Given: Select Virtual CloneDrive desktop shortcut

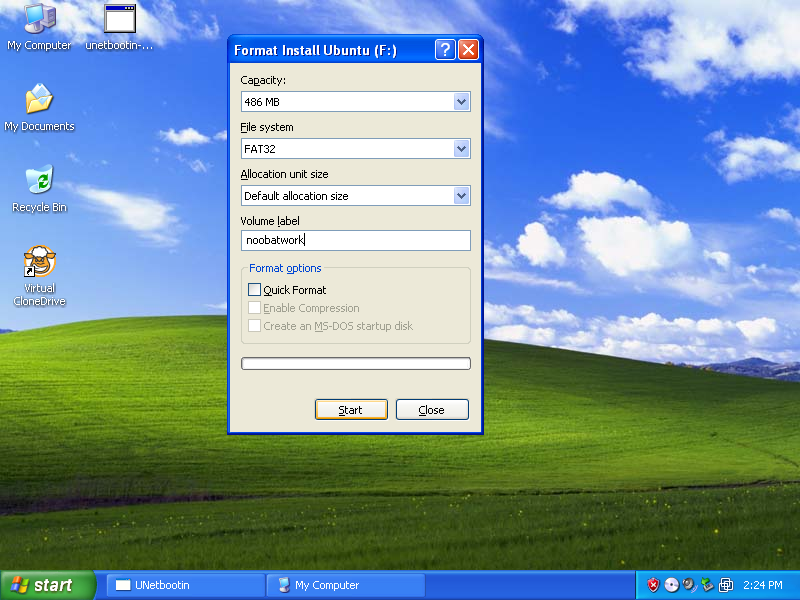Looking at the screenshot, I should (39, 276).
